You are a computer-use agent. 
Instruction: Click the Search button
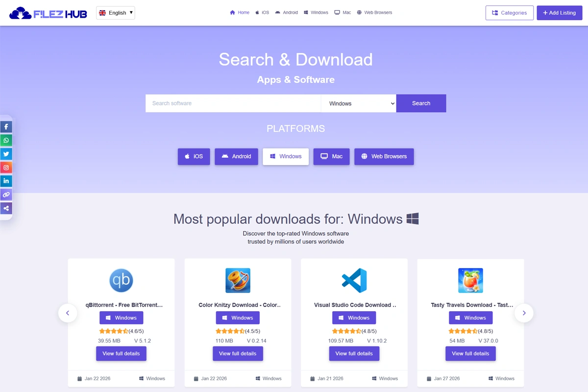pyautogui.click(x=421, y=103)
